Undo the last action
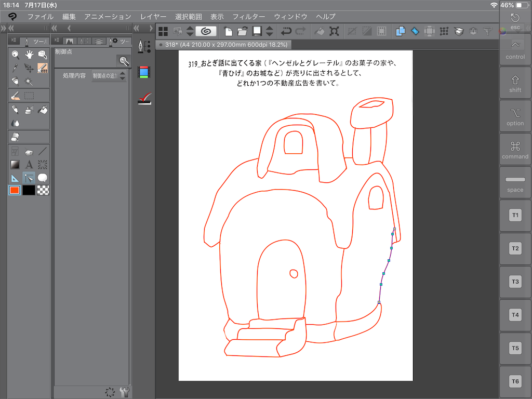This screenshot has width=532, height=399. [x=286, y=31]
